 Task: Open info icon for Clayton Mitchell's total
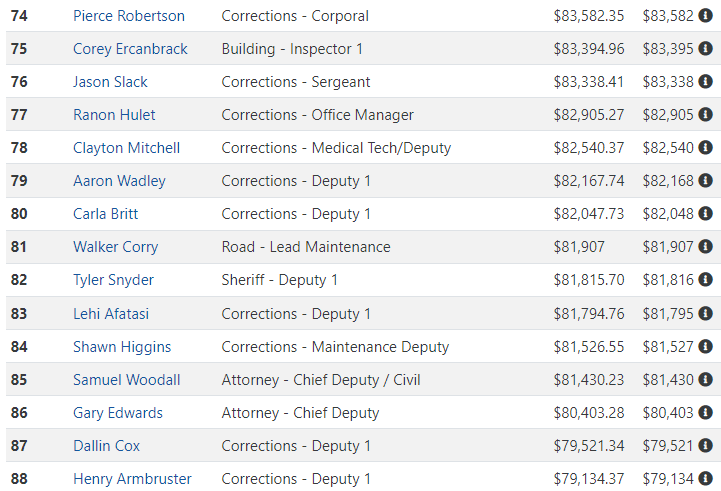point(705,148)
